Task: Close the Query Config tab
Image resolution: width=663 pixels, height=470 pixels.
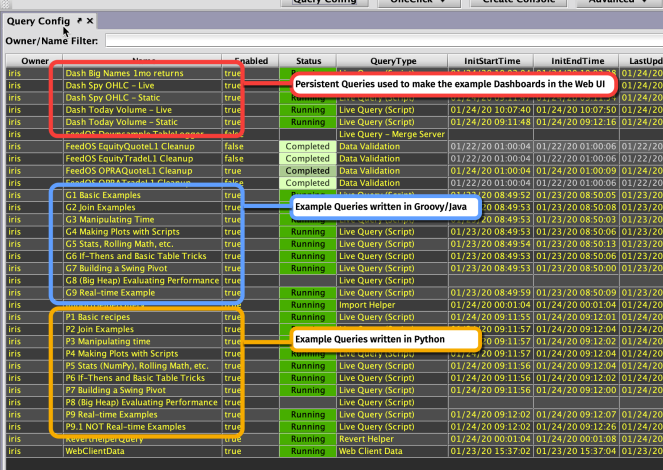Action: coord(90,20)
